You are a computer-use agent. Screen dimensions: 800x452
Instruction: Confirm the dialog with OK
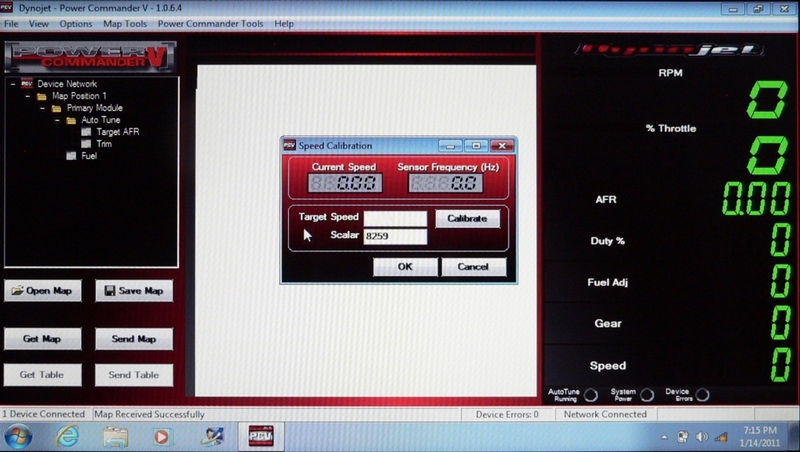coord(405,267)
